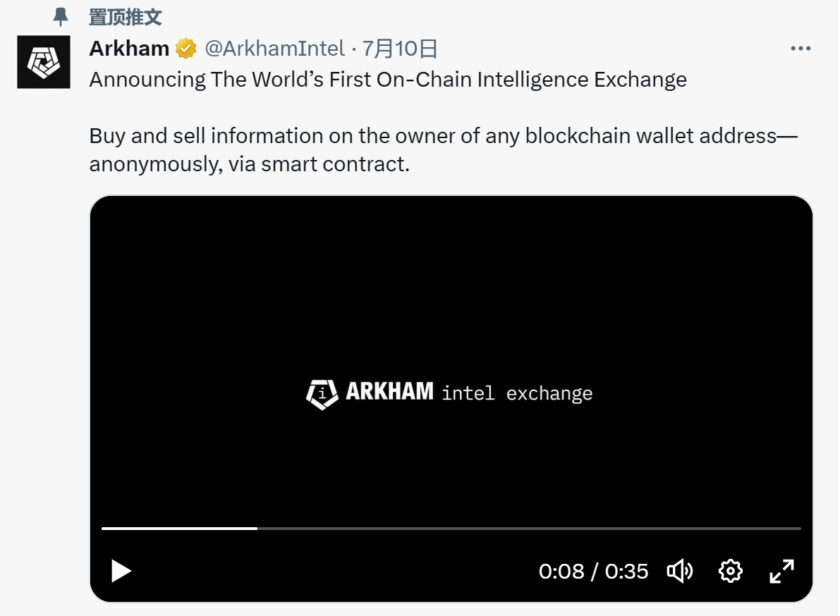This screenshot has width=840, height=616.
Task: Mute the video with the speaker icon
Action: (679, 571)
